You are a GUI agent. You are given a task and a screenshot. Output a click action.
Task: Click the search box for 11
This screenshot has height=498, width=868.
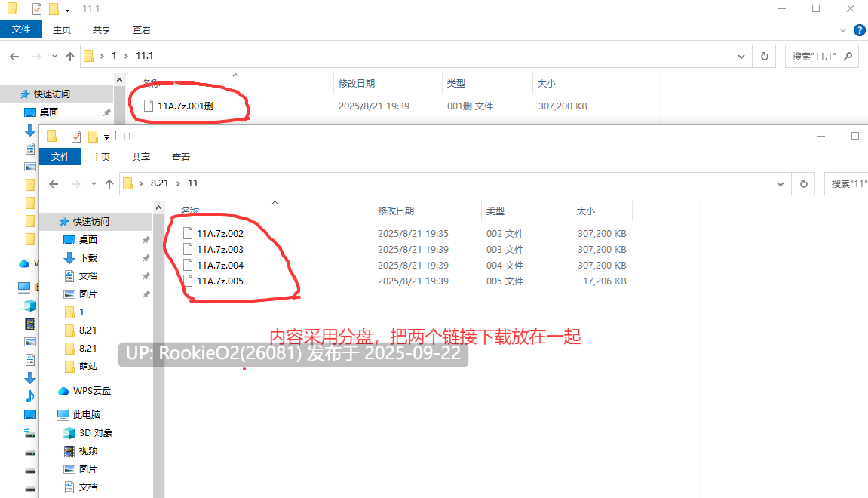(x=846, y=183)
